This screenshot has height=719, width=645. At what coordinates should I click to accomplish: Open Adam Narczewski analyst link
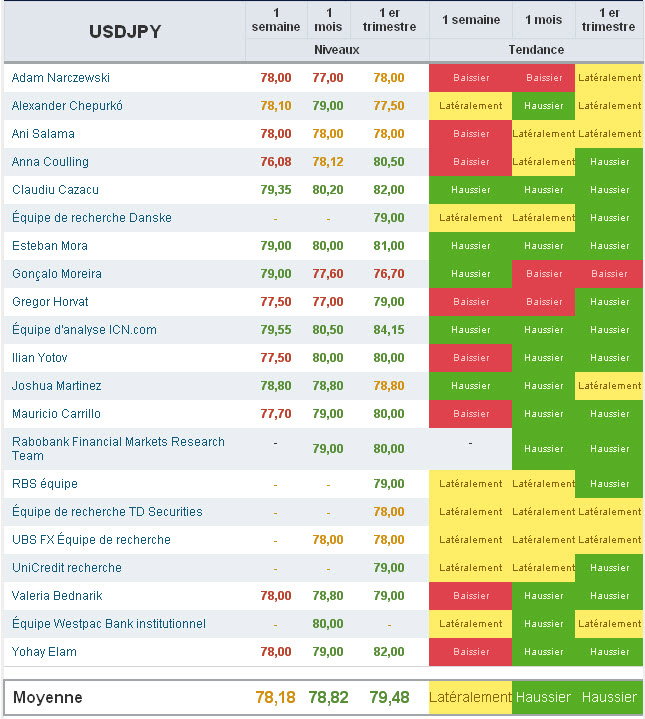(x=61, y=77)
